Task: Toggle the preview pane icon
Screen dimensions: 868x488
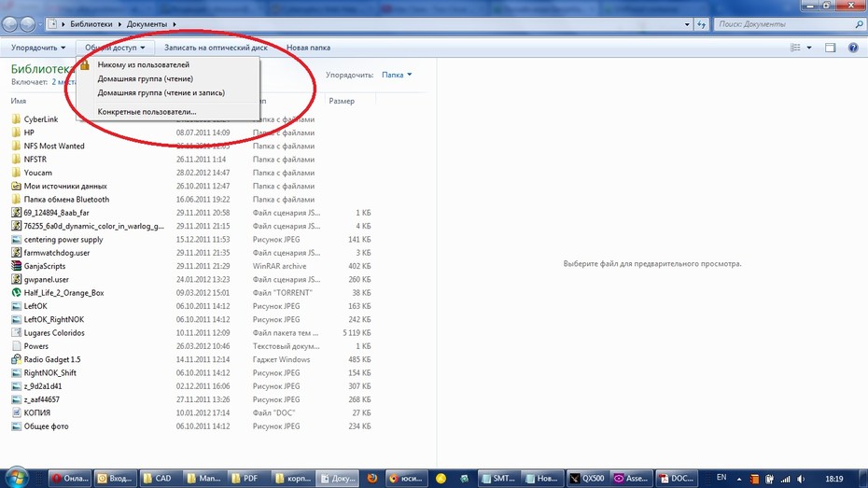Action: (830, 48)
